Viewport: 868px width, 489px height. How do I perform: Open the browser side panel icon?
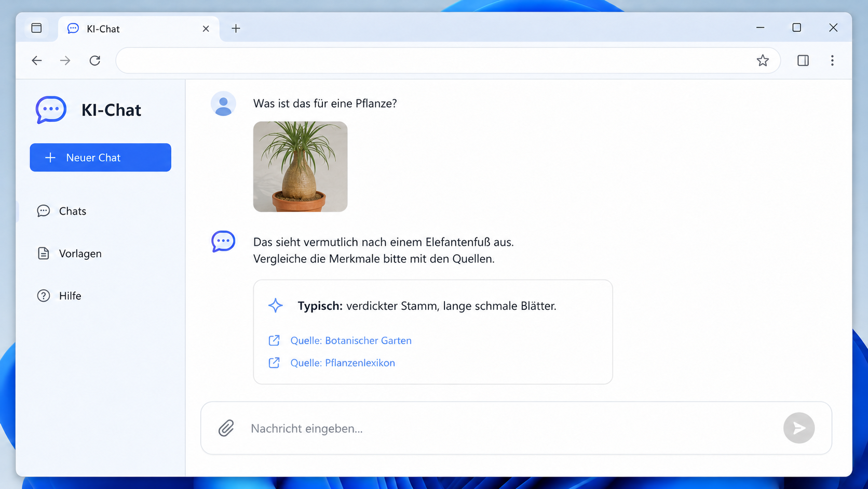(x=803, y=60)
